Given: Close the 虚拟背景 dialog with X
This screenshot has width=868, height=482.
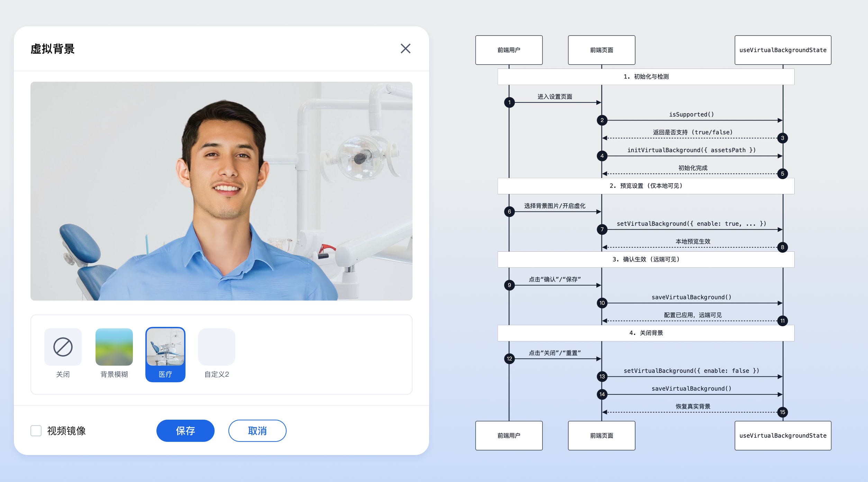Looking at the screenshot, I should (x=405, y=48).
